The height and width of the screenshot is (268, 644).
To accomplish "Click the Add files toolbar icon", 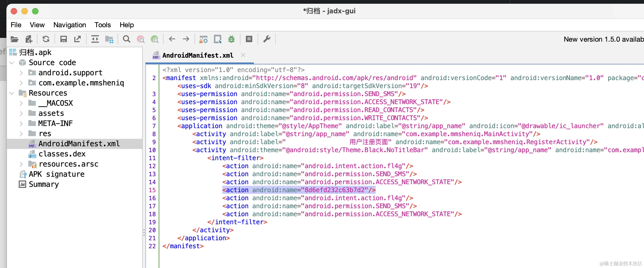I will [29, 39].
